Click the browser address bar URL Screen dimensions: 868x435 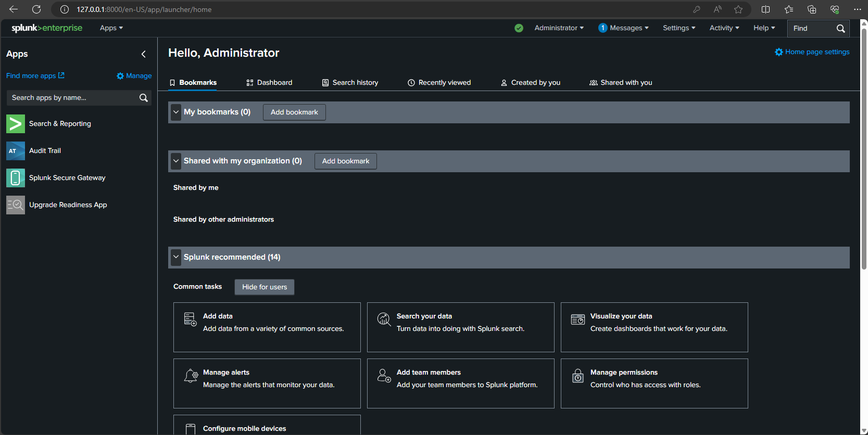click(x=144, y=9)
